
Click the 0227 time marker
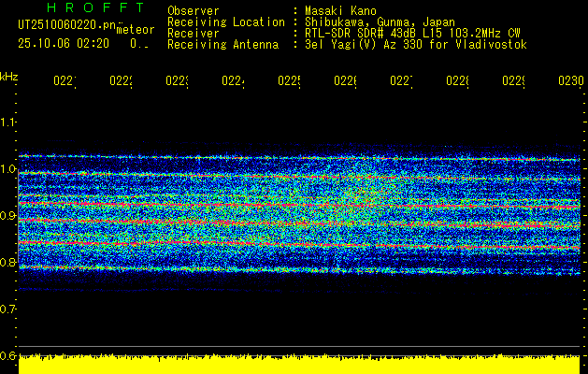[x=402, y=80]
